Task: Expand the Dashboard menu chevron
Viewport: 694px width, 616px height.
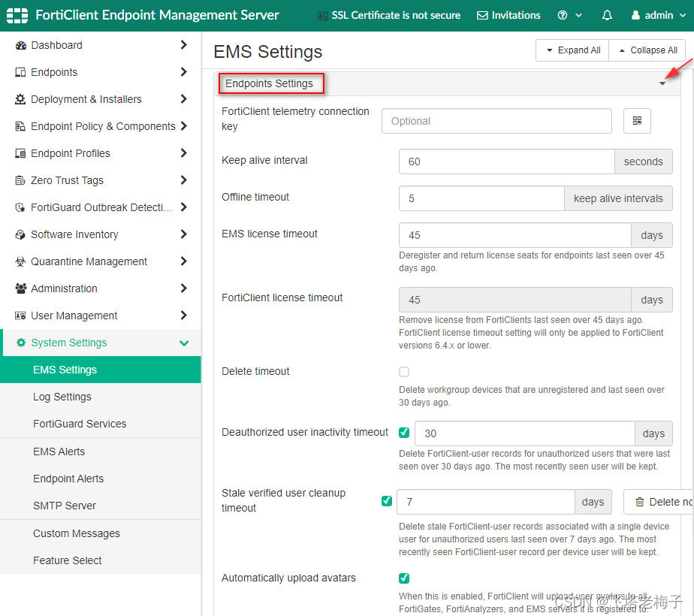Action: point(184,44)
